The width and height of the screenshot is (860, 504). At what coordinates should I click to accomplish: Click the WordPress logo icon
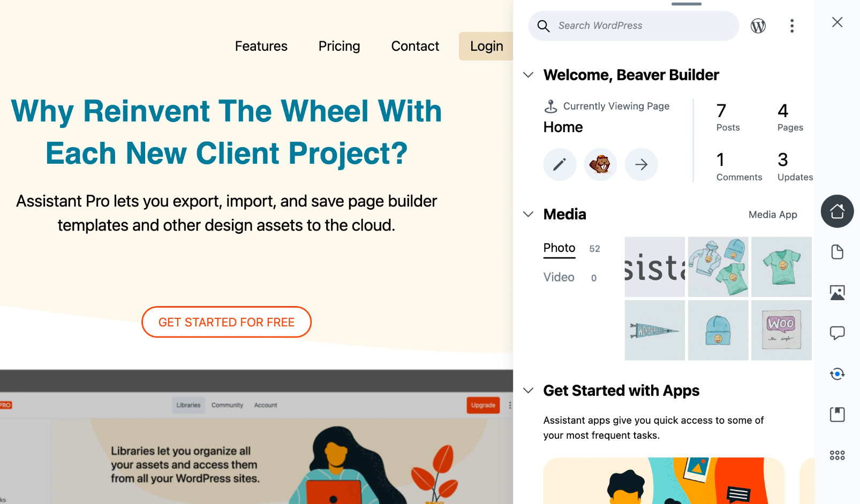[x=758, y=26]
